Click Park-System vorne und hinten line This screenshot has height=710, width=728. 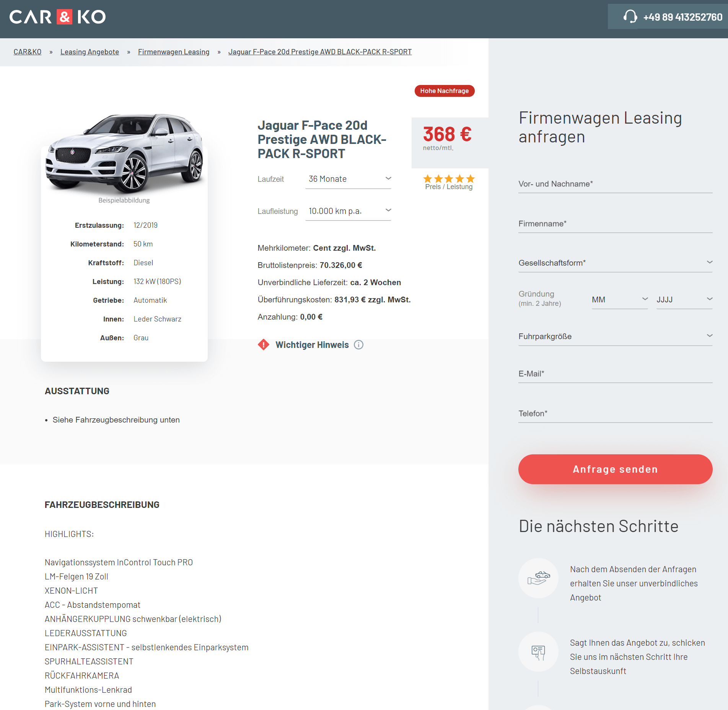tap(100, 704)
